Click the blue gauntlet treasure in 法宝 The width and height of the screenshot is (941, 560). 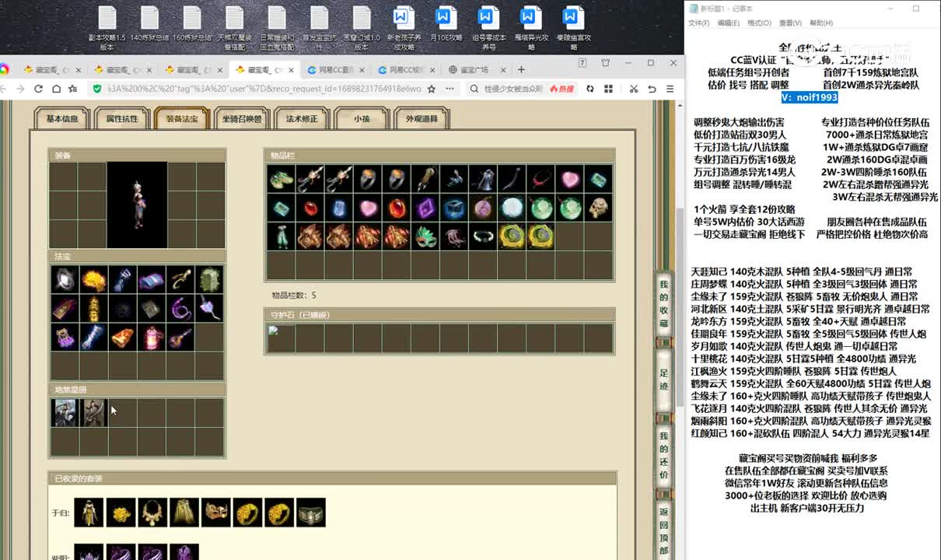[x=123, y=280]
